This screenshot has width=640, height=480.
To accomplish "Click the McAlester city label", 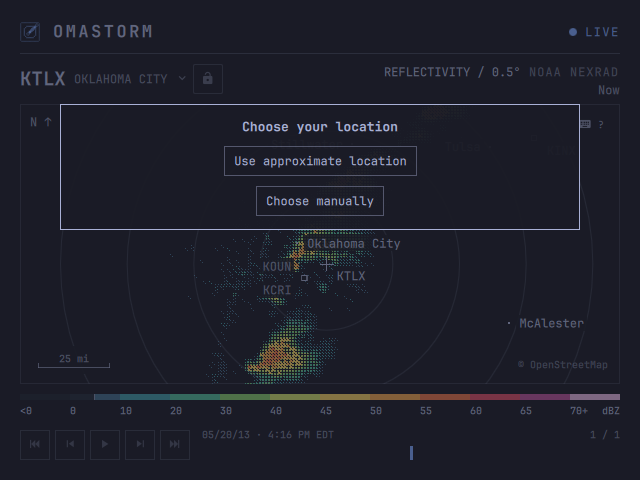I will point(551,323).
